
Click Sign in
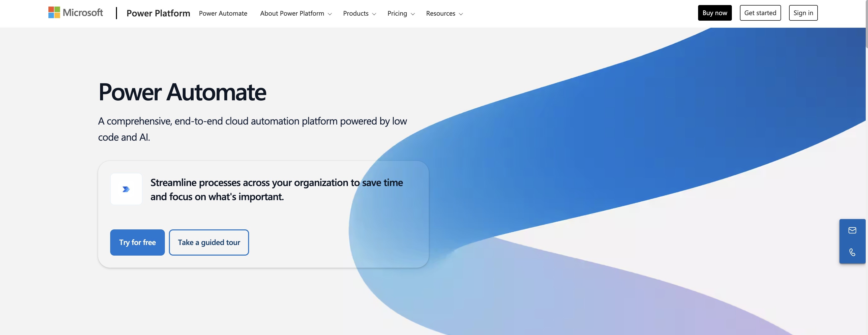pyautogui.click(x=803, y=13)
